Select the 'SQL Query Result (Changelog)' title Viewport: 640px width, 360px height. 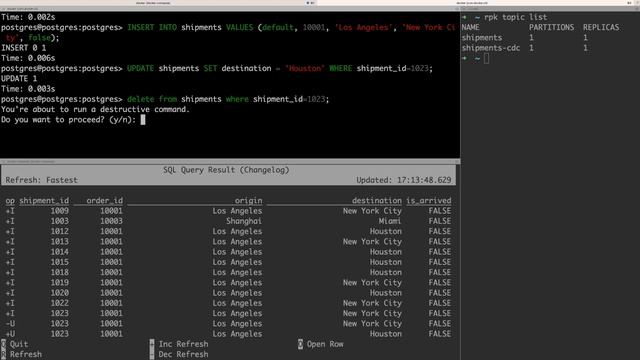coord(226,170)
